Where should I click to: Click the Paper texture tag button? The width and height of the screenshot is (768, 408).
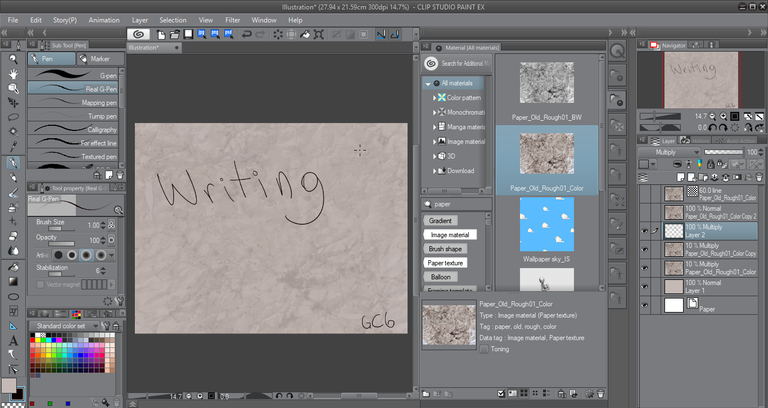click(x=445, y=263)
